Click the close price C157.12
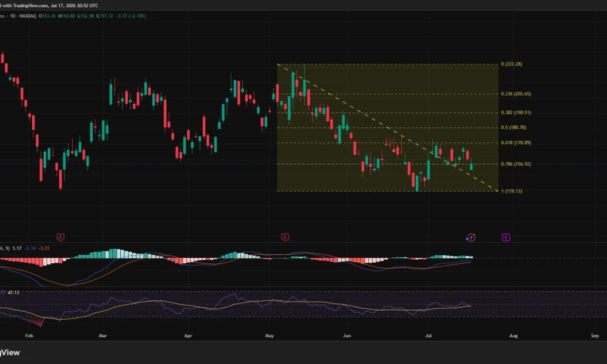Viewport: 607px width, 364px height. coord(104,16)
